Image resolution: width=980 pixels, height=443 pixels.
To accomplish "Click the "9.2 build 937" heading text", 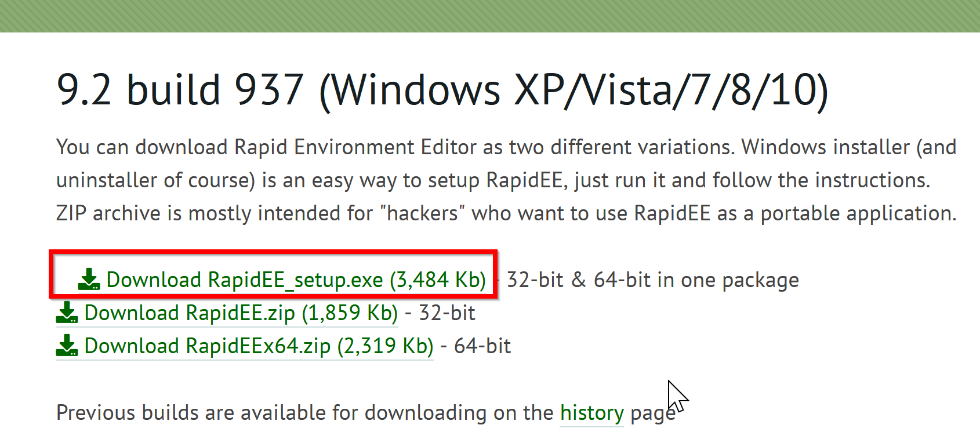I will (x=180, y=90).
